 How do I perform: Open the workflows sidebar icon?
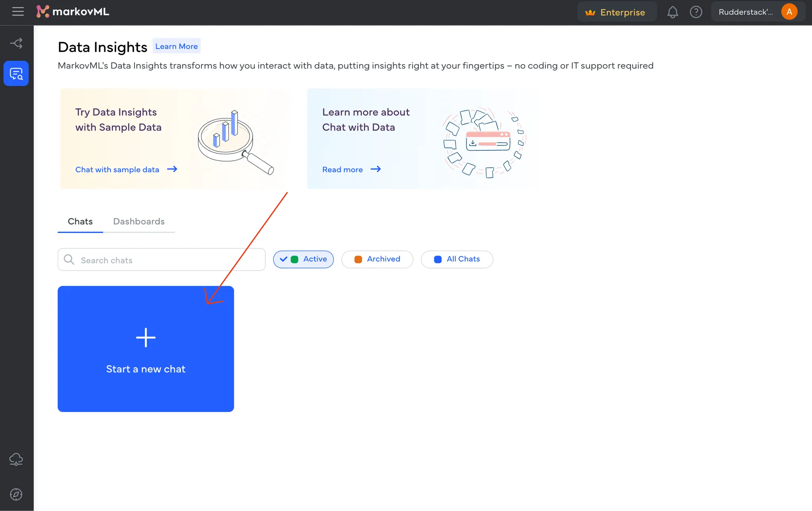click(16, 43)
